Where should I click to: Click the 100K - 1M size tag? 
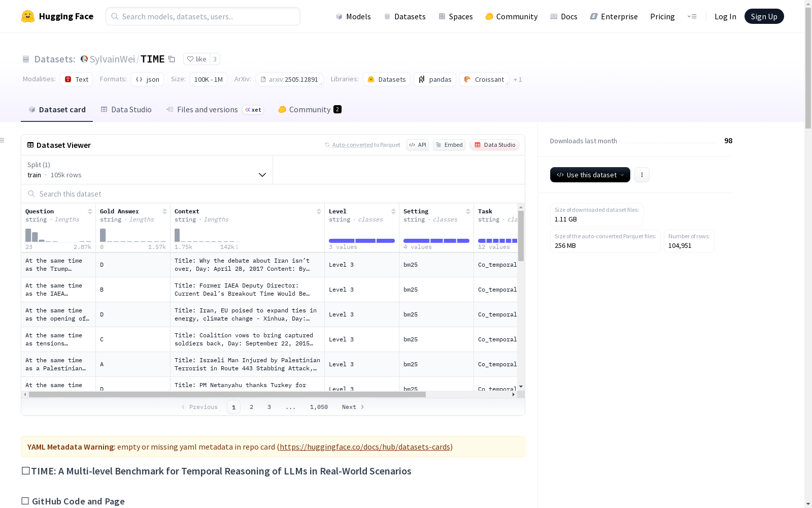[209, 79]
